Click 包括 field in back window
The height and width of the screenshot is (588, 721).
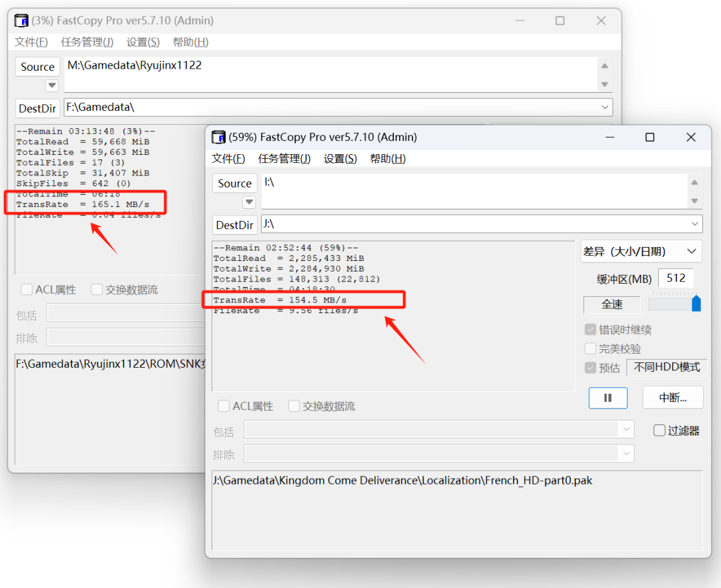point(126,312)
